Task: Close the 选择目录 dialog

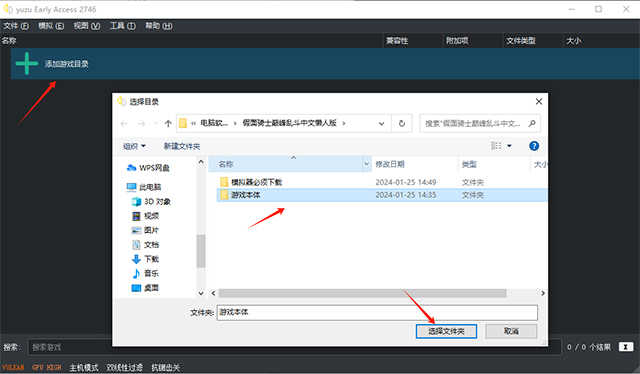Action: tap(539, 101)
